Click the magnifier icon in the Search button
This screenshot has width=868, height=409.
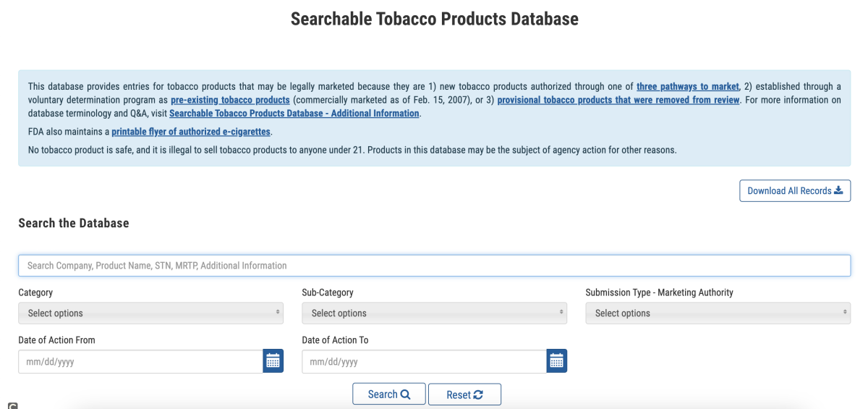click(x=405, y=395)
